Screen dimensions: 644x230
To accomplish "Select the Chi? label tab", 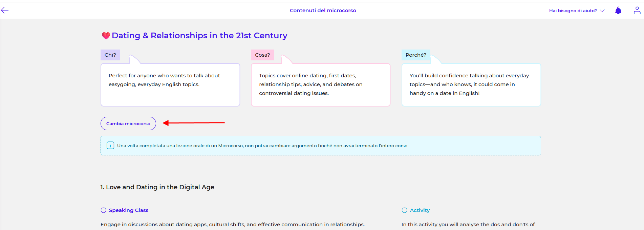I will [x=110, y=55].
